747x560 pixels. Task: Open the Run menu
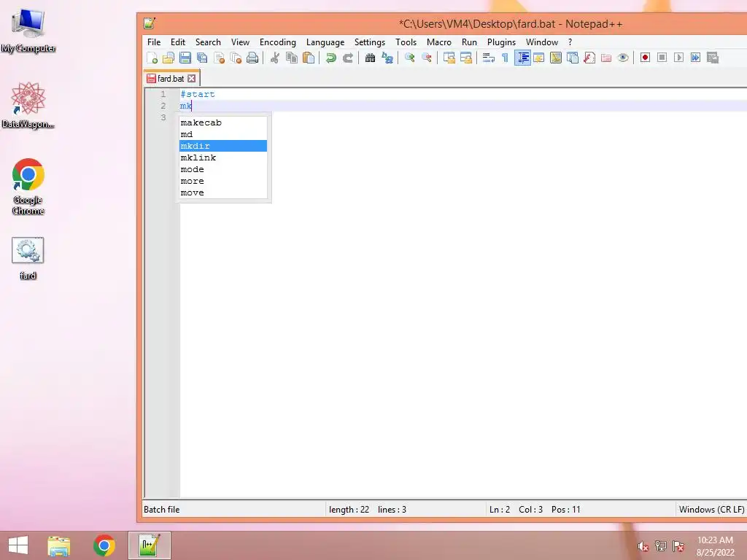[469, 42]
